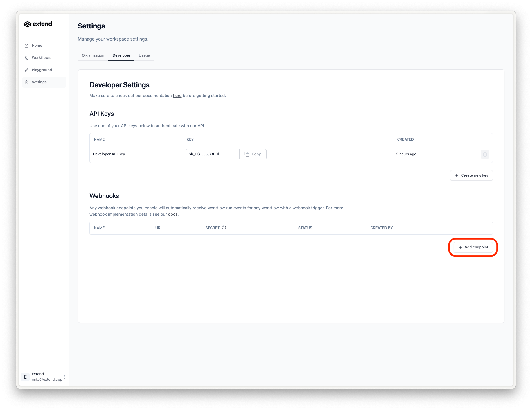The height and width of the screenshot is (410, 532).
Task: Click the extend logo icon
Action: point(27,24)
